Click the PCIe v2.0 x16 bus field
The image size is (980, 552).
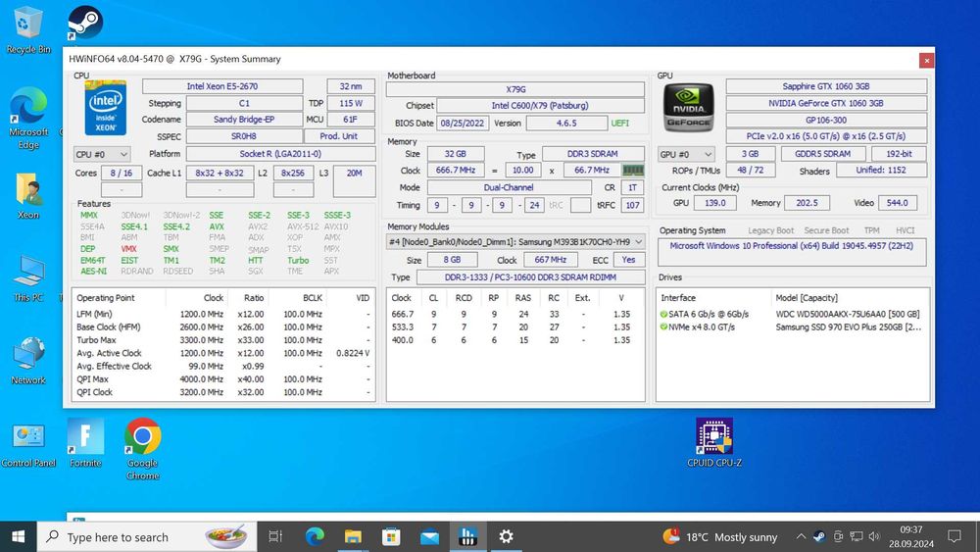pyautogui.click(x=826, y=136)
